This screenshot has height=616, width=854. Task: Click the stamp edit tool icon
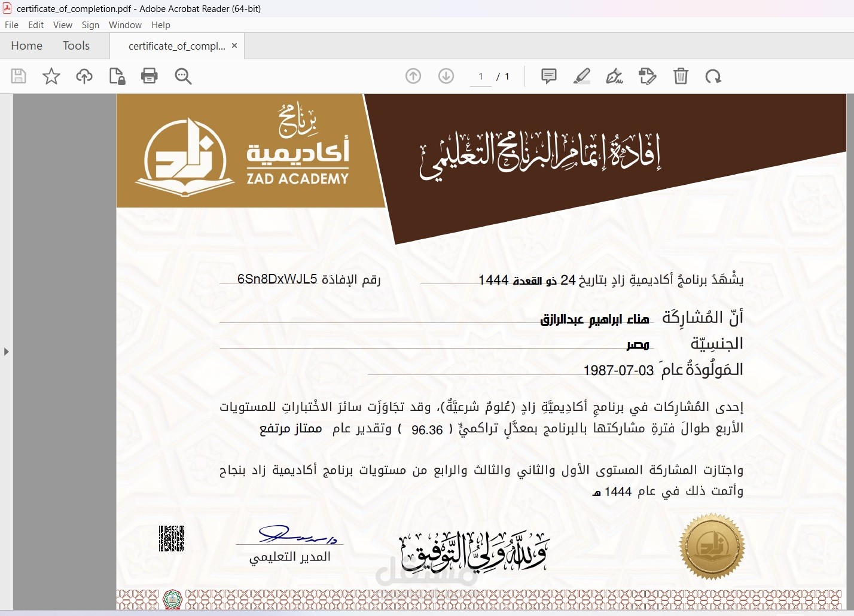648,76
